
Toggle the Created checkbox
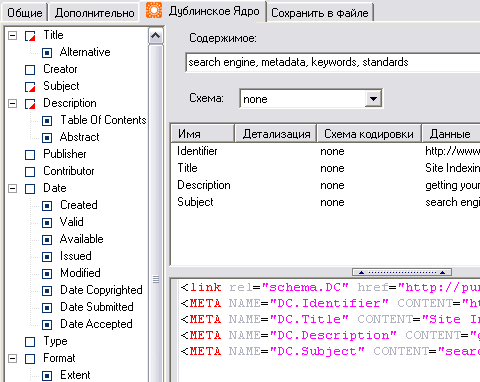[x=47, y=206]
